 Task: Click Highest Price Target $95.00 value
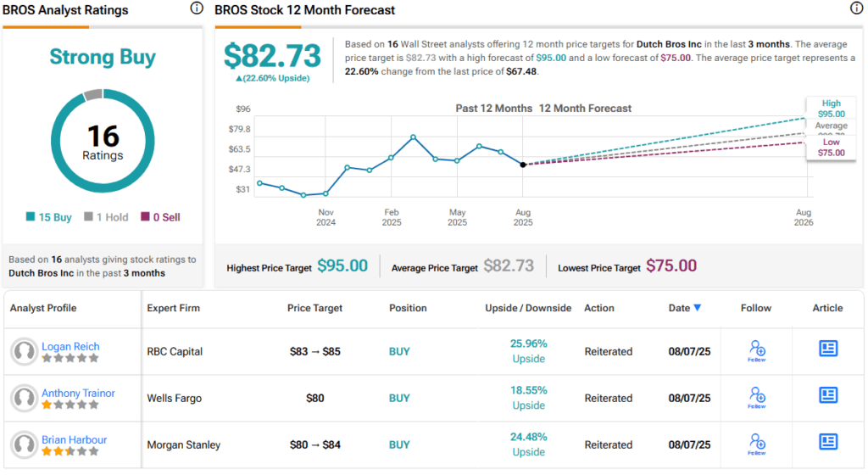point(342,265)
